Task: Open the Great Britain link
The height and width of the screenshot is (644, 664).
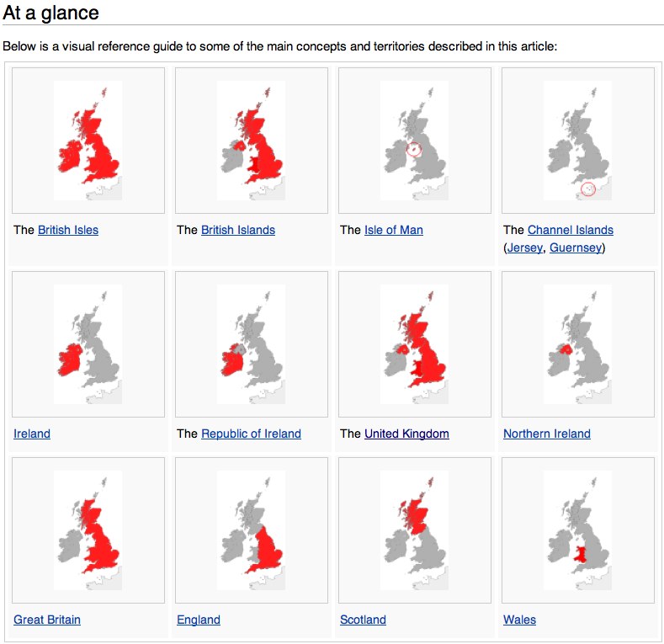Action: pyautogui.click(x=47, y=620)
